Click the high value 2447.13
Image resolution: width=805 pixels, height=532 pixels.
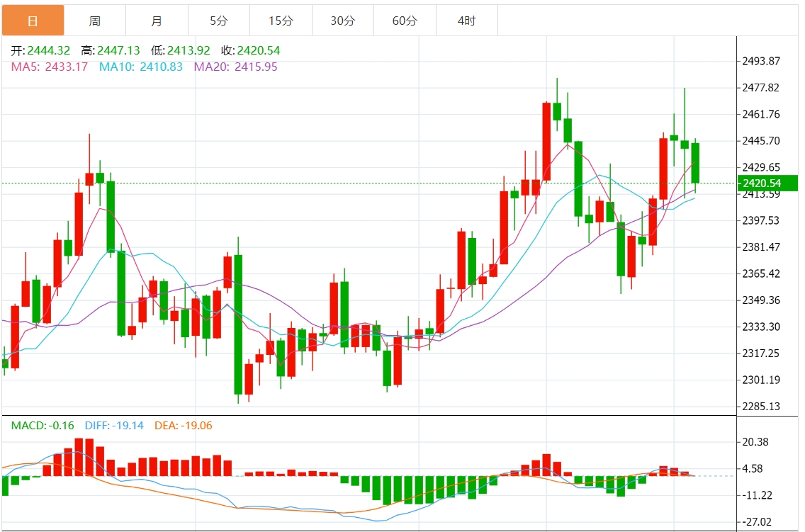pyautogui.click(x=118, y=50)
